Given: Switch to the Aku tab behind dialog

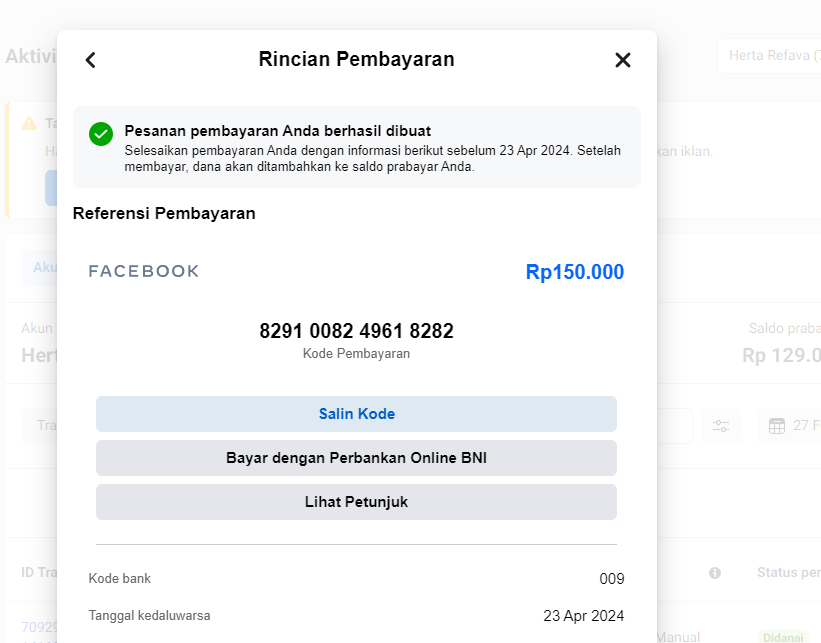Looking at the screenshot, I should [45, 267].
